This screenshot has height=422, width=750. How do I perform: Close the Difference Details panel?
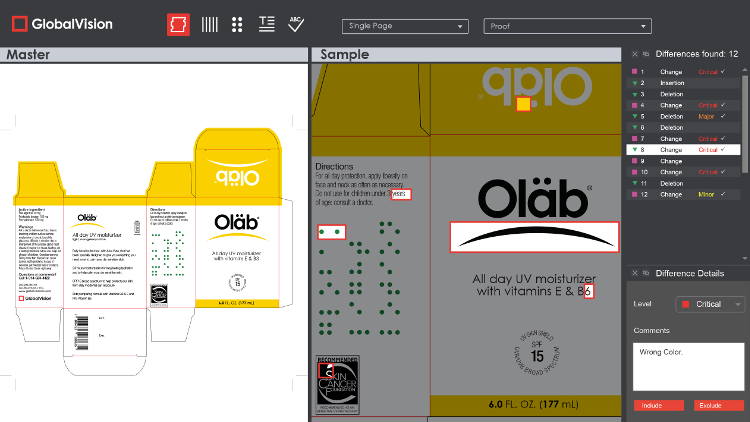(635, 273)
